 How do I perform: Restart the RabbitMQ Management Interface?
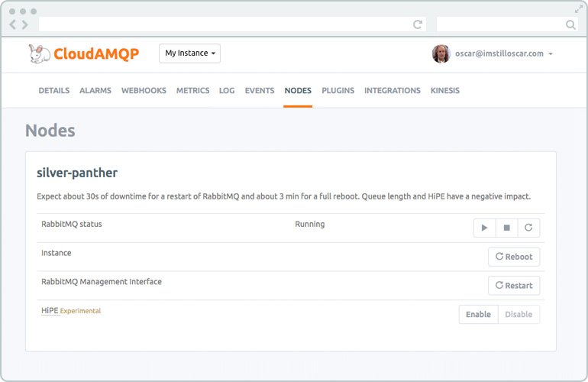(x=514, y=286)
